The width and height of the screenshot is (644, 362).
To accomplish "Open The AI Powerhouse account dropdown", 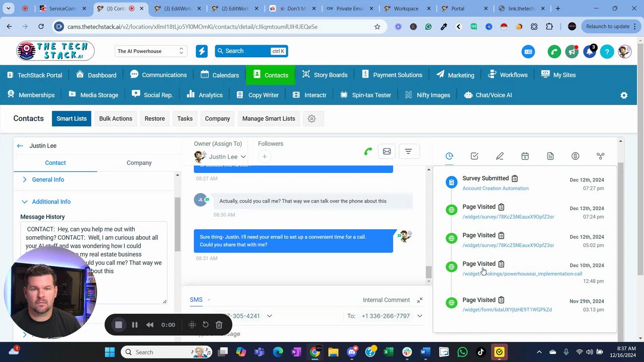I will [x=151, y=51].
